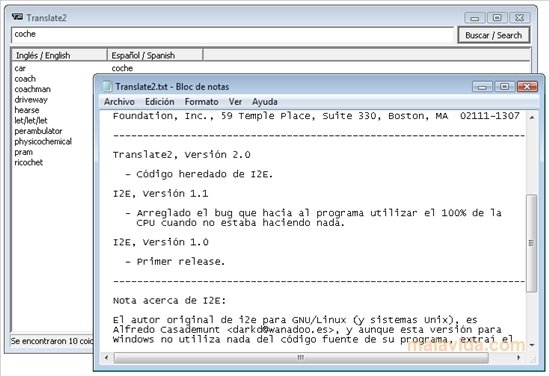This screenshot has width=549, height=376.
Task: Click the 'Nota acerca de I2E:' line
Action: (169, 301)
